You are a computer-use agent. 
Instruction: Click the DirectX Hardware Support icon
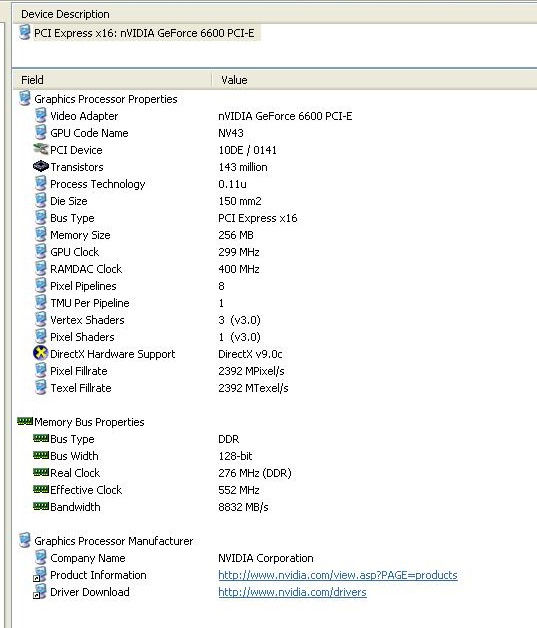pos(40,353)
